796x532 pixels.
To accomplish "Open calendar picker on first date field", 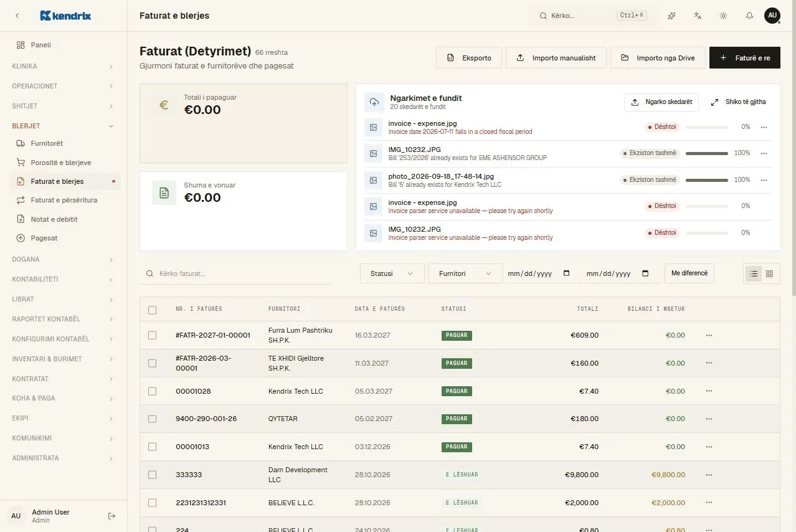I will pyautogui.click(x=566, y=273).
